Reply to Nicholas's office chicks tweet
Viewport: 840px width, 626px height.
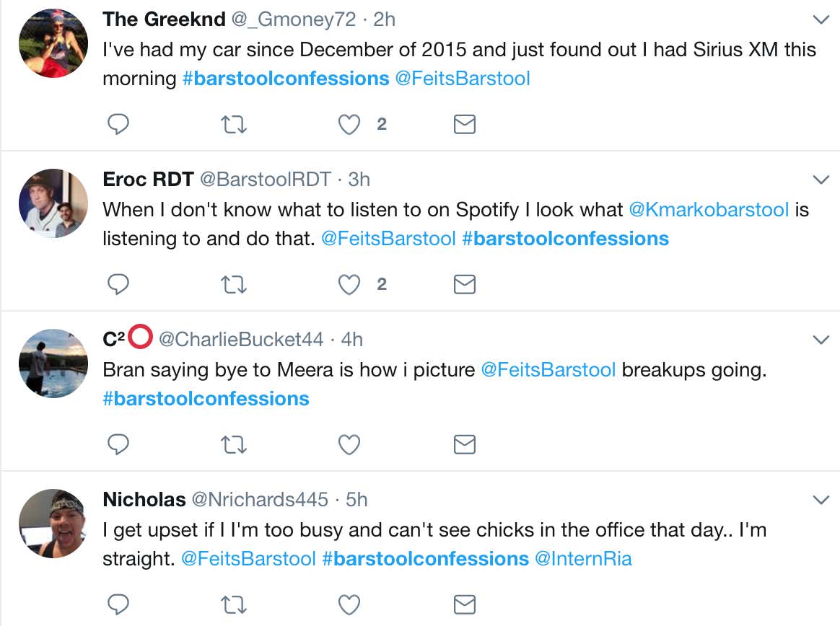click(118, 604)
